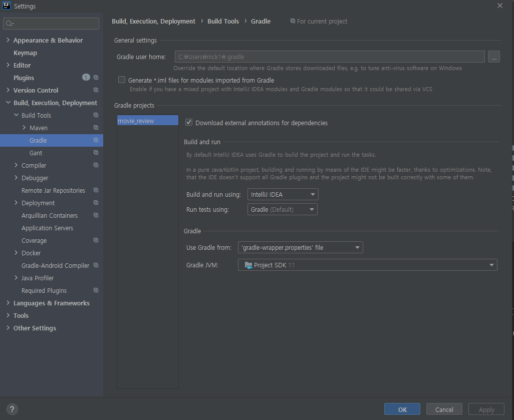514x420 pixels.
Task: Click project-level icon beside Version Control
Action: 96,90
